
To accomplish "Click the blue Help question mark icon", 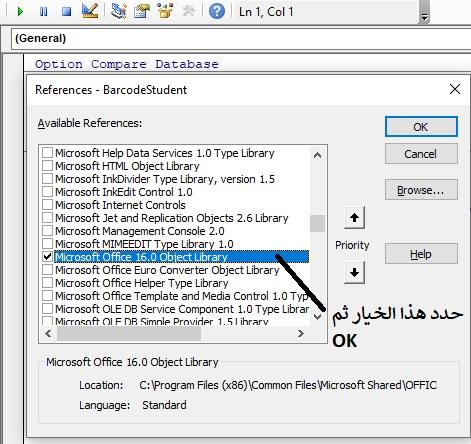I will (217, 11).
